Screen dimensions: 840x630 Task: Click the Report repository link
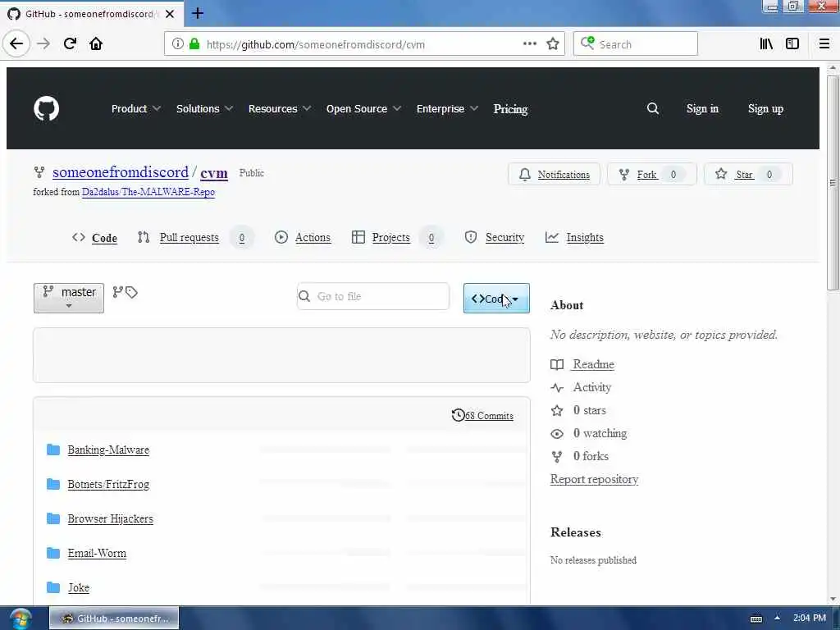[x=594, y=479]
